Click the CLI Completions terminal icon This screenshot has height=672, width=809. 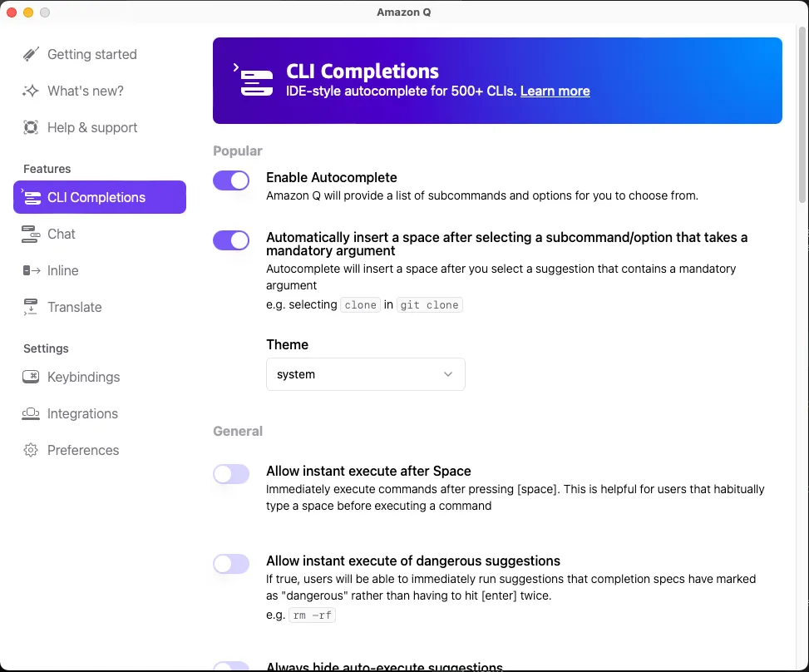point(32,197)
